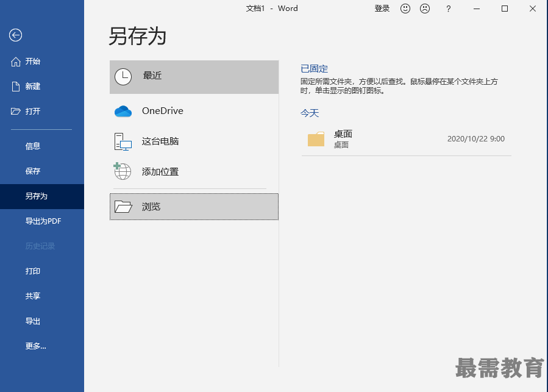548x392 pixels.
Task: Click the 今天 heading
Action: [x=310, y=113]
